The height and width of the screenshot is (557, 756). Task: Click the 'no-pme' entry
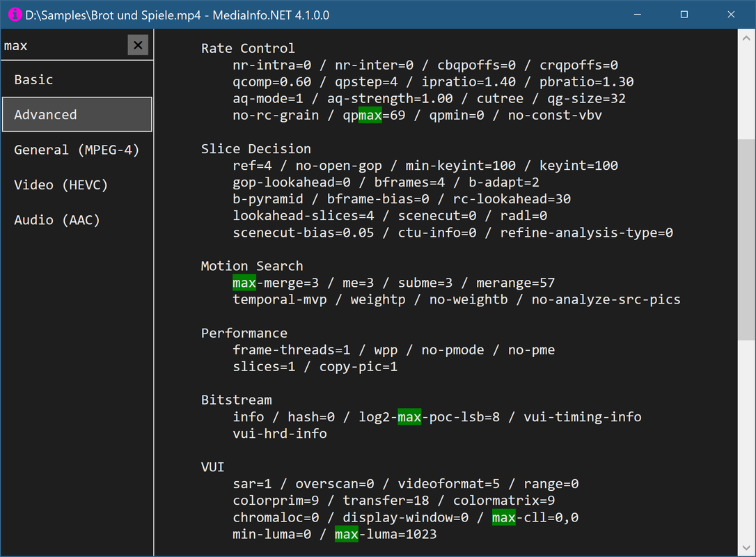(x=531, y=350)
